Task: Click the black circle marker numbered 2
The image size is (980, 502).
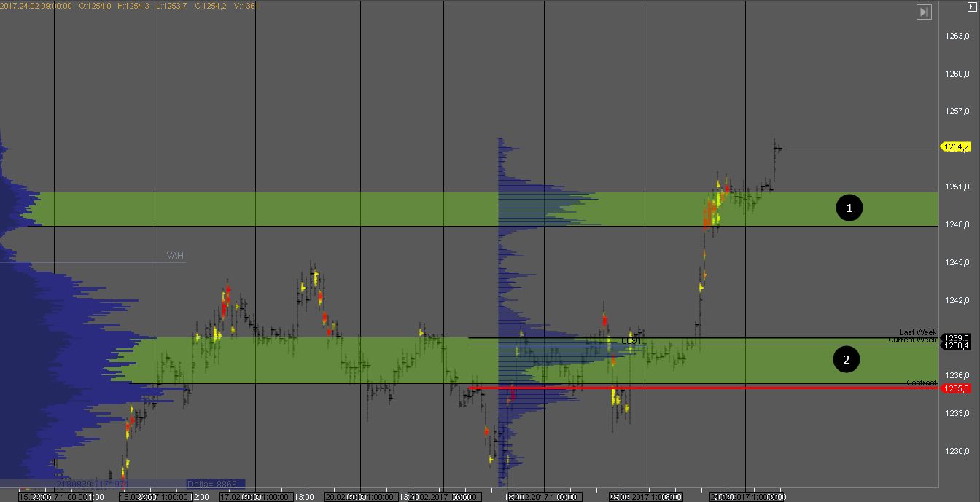Action: coord(846,358)
